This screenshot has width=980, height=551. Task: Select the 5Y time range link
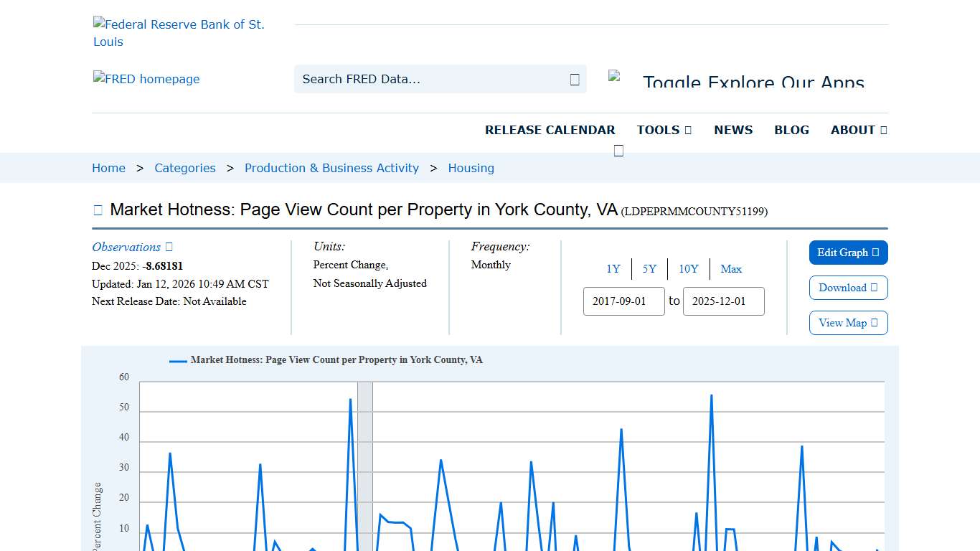point(649,269)
